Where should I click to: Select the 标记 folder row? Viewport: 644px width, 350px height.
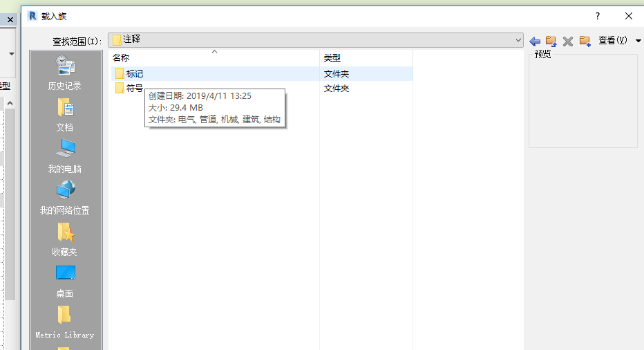click(x=262, y=73)
